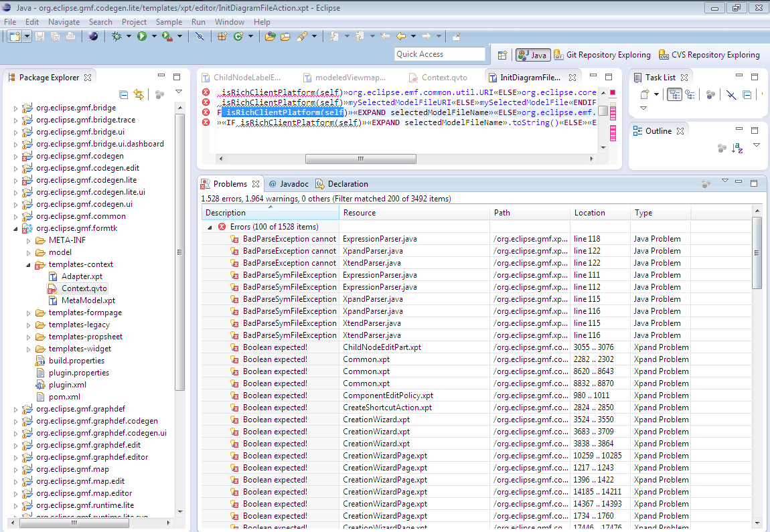This screenshot has width=770, height=532.
Task: Maximize the Problems view panel
Action: (x=754, y=183)
